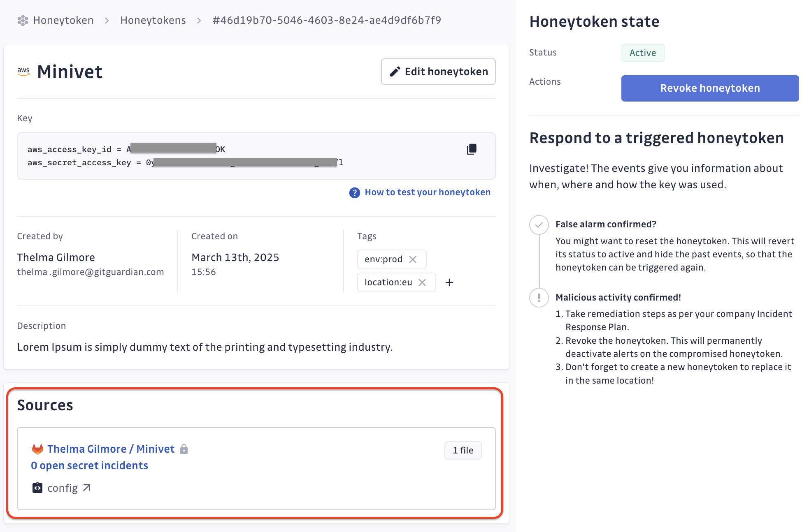Click the config file code icon

pyautogui.click(x=37, y=488)
